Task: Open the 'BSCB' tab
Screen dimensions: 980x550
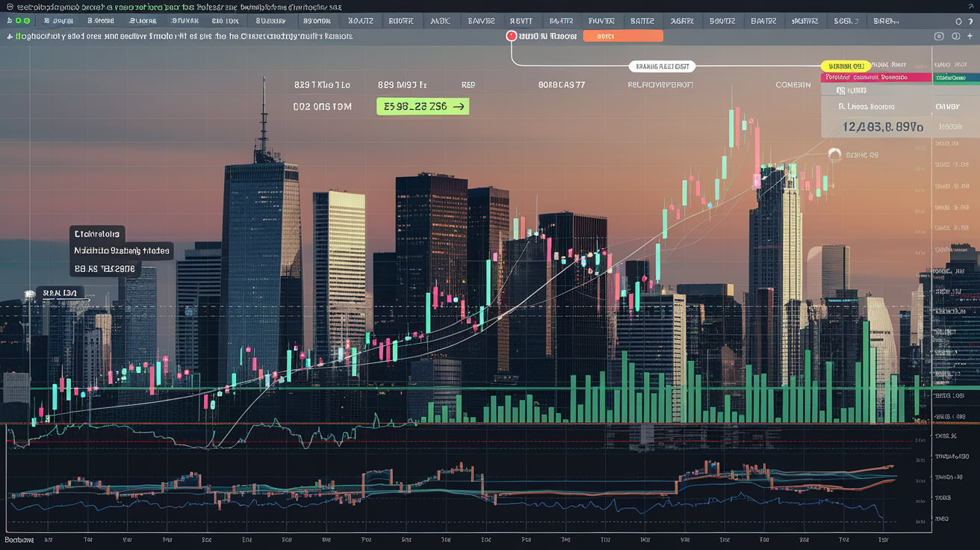Action: click(846, 21)
